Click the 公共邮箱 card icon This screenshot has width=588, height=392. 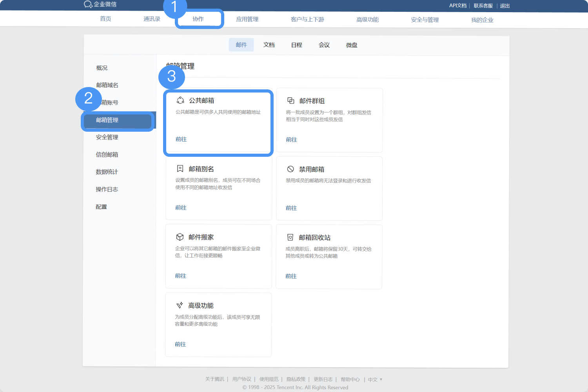180,100
